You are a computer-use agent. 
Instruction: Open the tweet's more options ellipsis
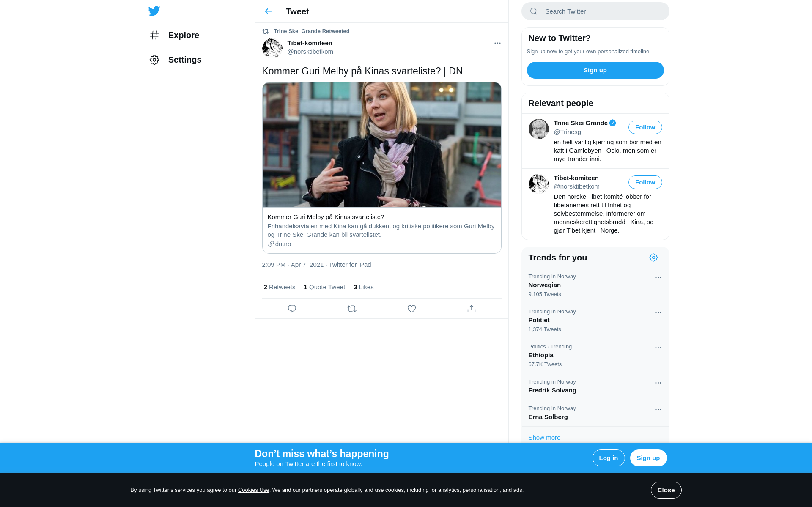(x=497, y=43)
